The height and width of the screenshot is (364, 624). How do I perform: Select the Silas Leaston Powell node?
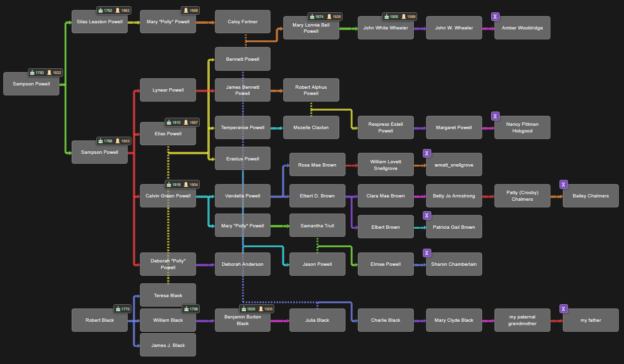pos(100,22)
